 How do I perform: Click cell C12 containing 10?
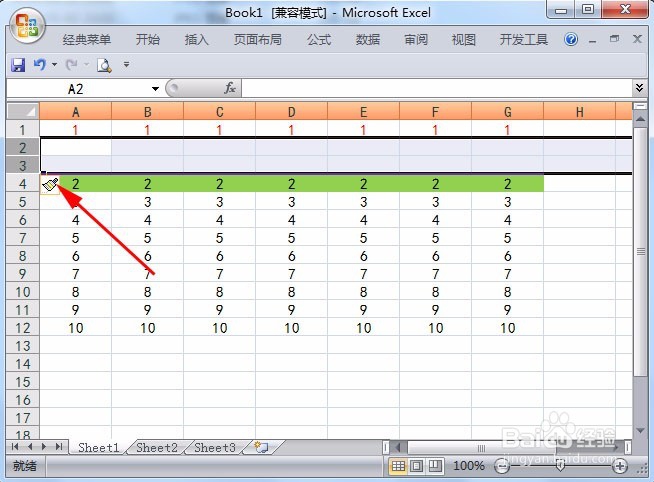tap(219, 328)
